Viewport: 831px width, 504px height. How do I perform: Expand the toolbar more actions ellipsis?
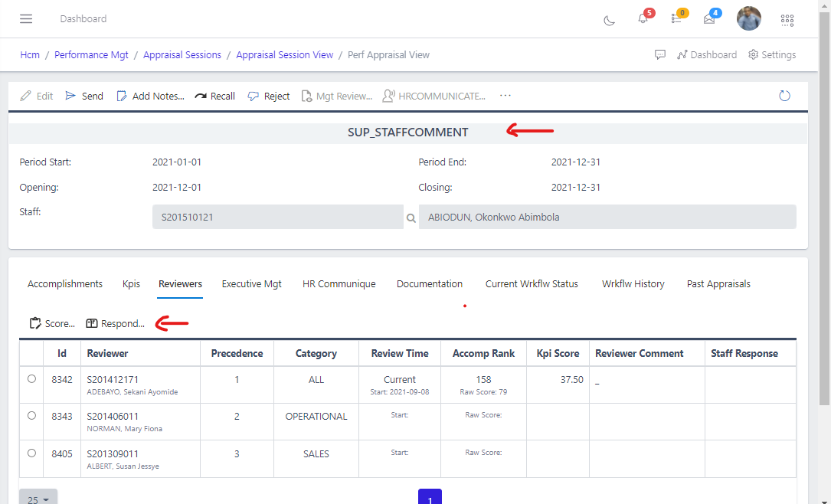pos(505,96)
